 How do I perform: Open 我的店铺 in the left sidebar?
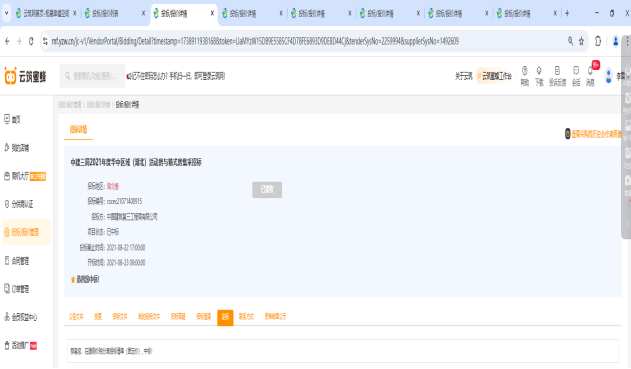(16, 148)
